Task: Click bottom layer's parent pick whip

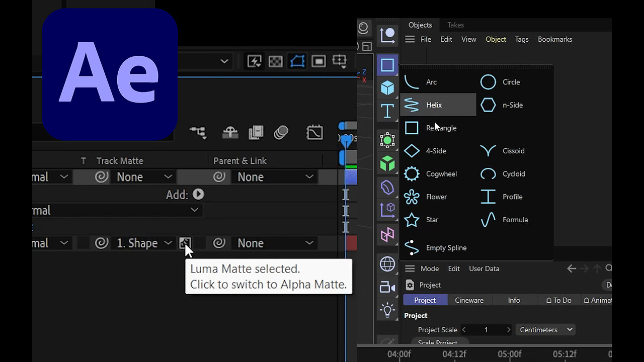Action: click(219, 243)
